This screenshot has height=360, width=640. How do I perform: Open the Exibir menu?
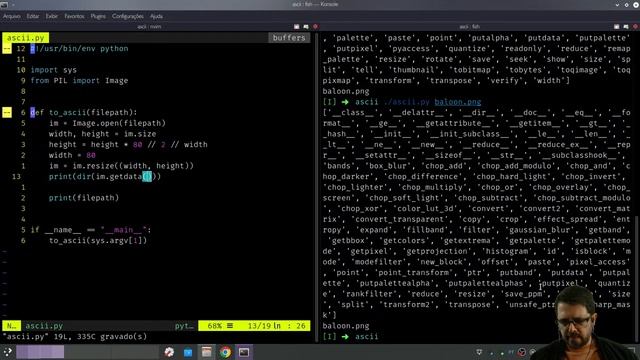coord(51,16)
